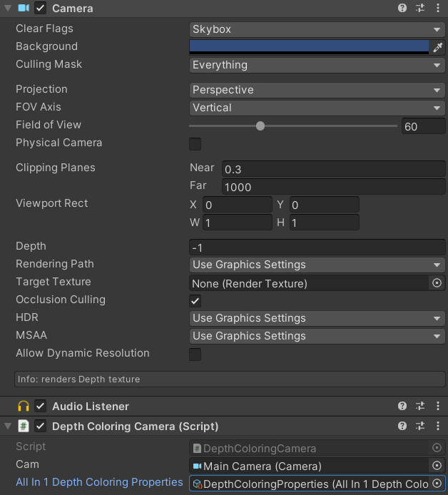Click All In 1 Depth Coloring Properties label
This screenshot has height=495, width=448.
pyautogui.click(x=99, y=482)
